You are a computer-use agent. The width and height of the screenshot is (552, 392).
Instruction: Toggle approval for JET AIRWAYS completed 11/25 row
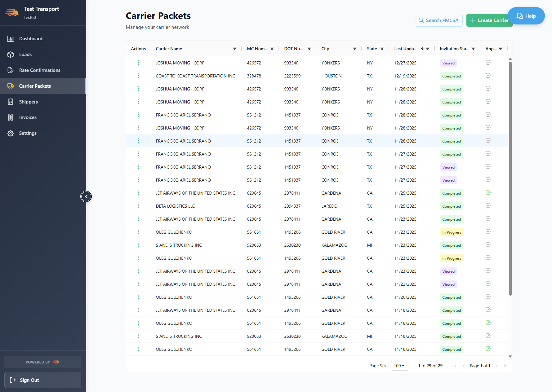click(x=488, y=192)
